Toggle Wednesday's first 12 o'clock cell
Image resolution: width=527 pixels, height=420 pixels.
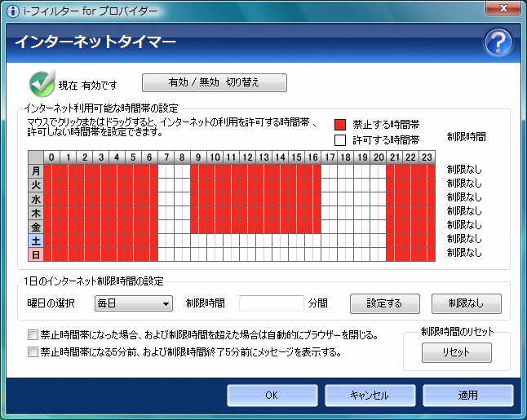coord(244,199)
